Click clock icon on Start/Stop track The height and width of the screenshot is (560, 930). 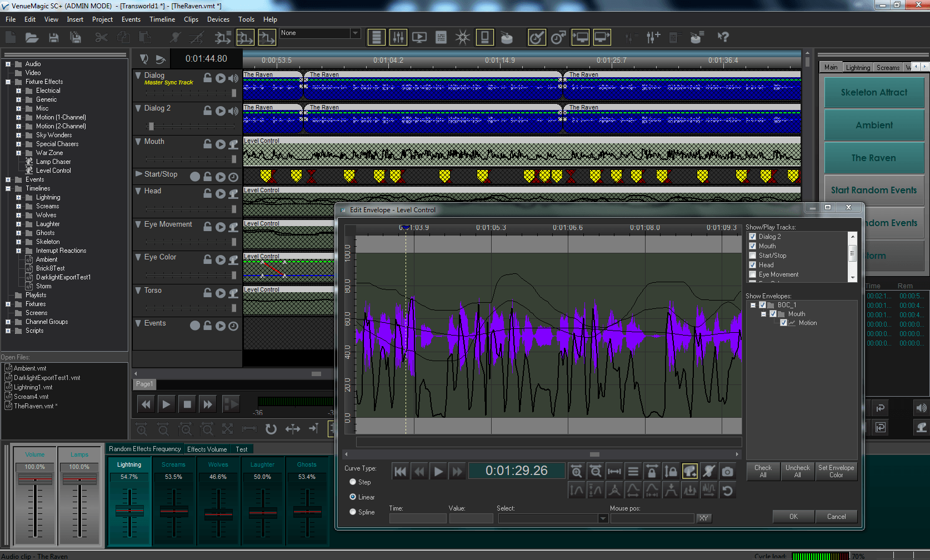pyautogui.click(x=233, y=177)
